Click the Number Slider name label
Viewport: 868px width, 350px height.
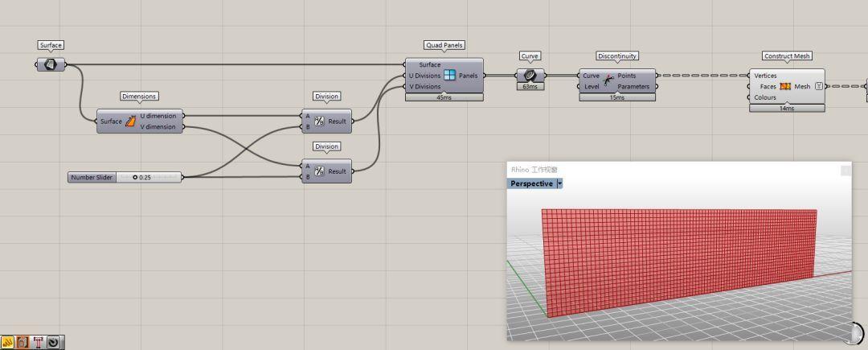tap(92, 177)
